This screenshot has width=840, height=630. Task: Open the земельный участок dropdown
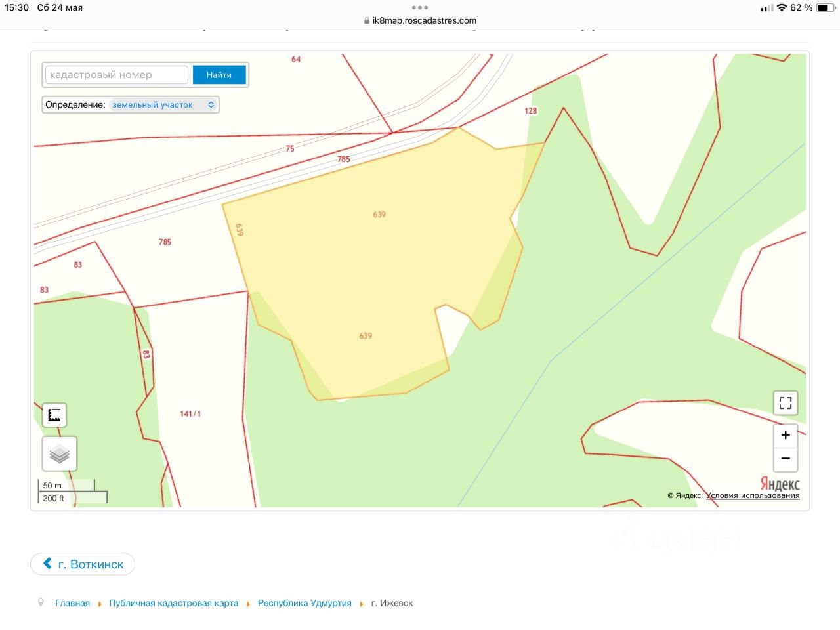tap(163, 105)
